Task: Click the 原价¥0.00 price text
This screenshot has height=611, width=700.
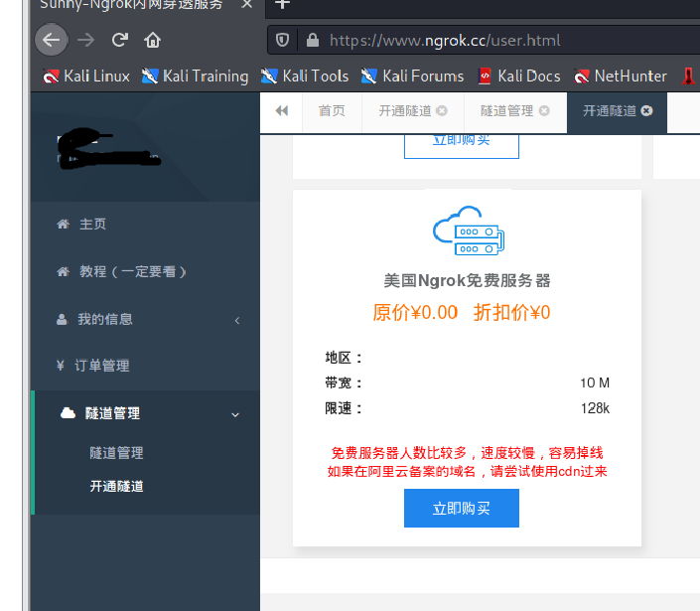Action: (x=415, y=312)
